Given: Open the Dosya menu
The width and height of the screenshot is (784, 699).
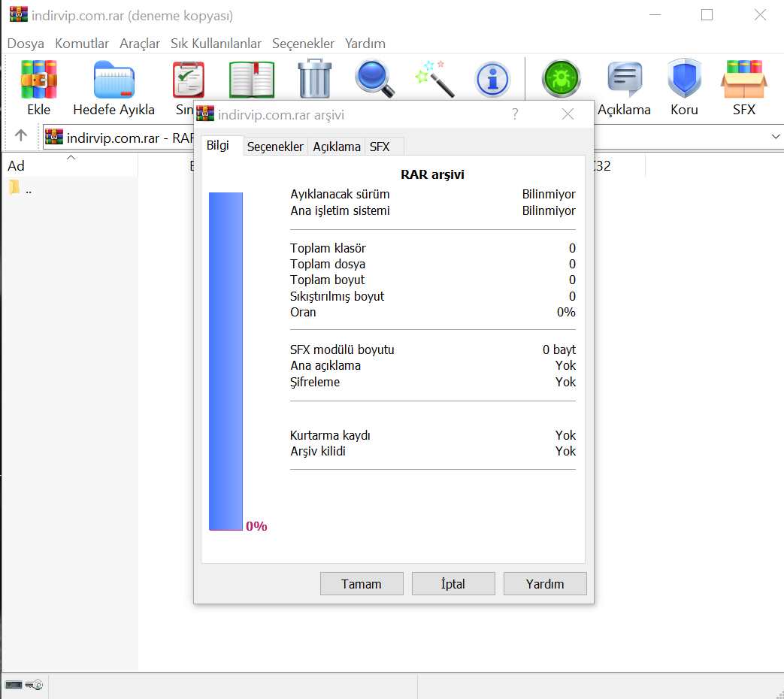Looking at the screenshot, I should 26,44.
